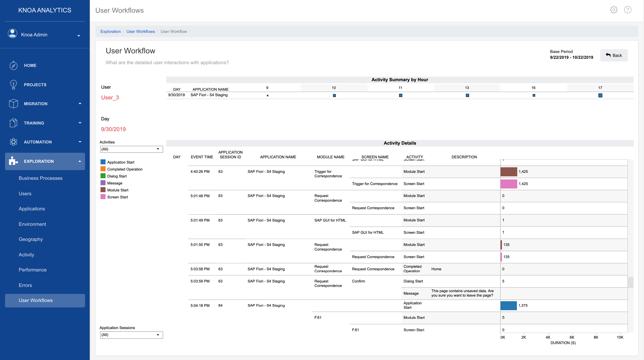Click the Back arrow icon
644x360 pixels.
(608, 55)
